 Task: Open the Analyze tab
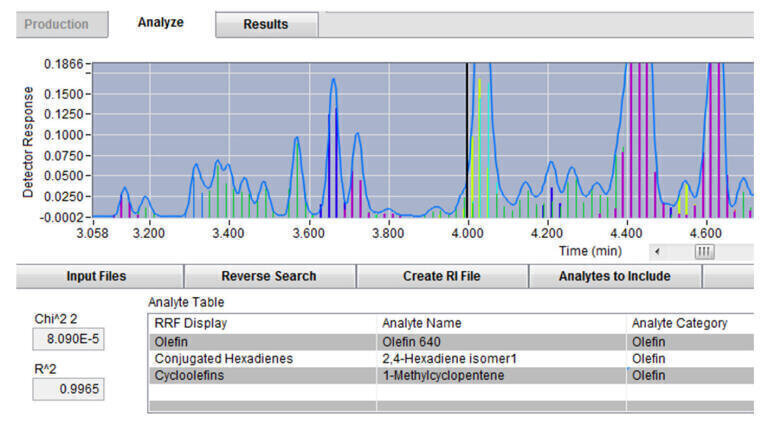(160, 23)
